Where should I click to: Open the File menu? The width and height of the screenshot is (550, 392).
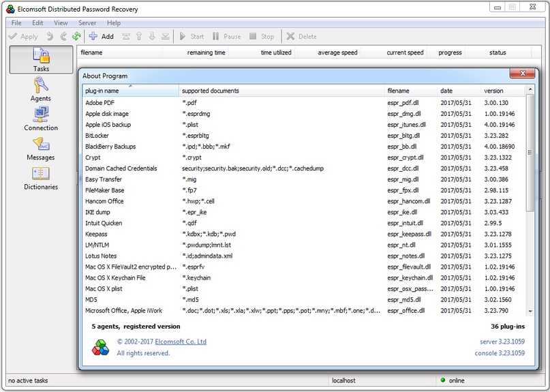click(16, 22)
